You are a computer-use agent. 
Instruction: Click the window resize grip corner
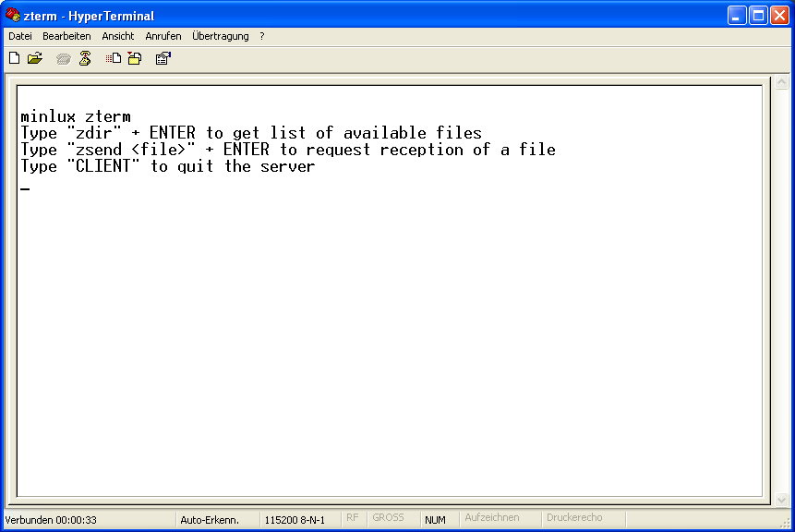pyautogui.click(x=787, y=523)
